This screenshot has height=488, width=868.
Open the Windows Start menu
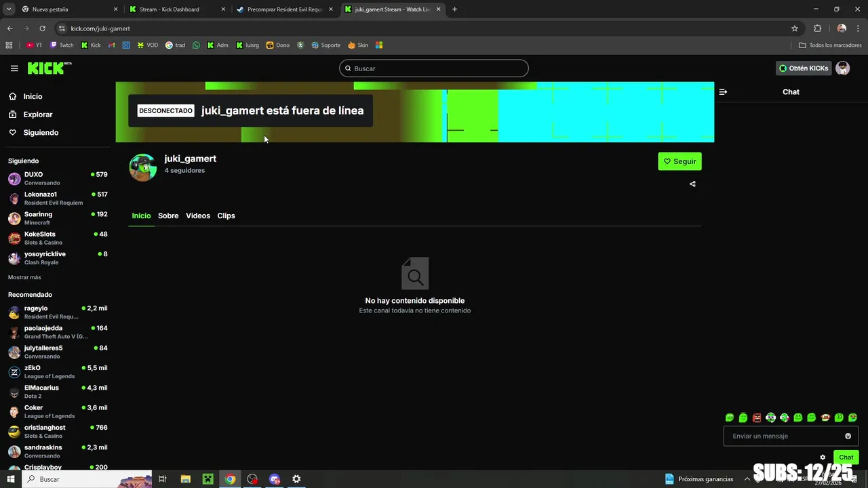(10, 479)
